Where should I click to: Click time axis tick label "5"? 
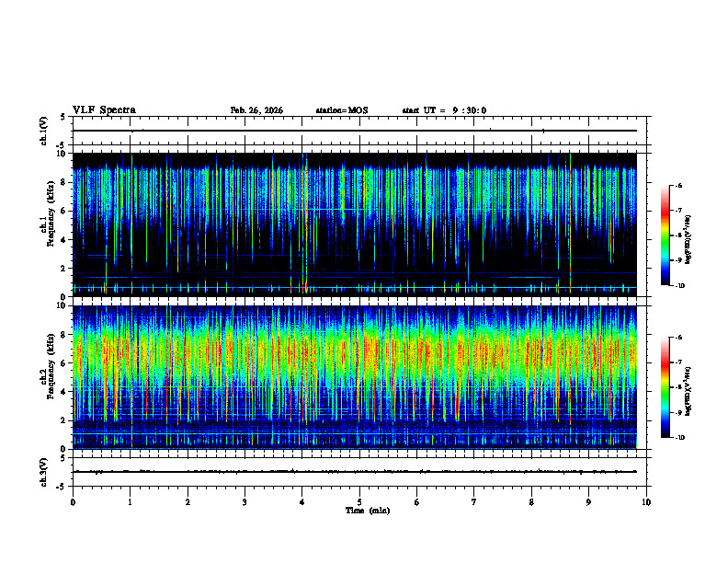(x=359, y=502)
